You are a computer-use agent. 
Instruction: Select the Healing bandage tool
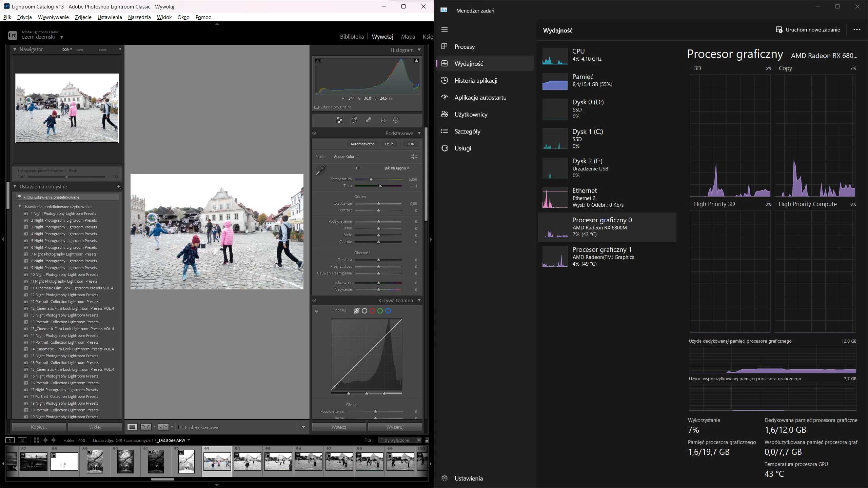368,120
